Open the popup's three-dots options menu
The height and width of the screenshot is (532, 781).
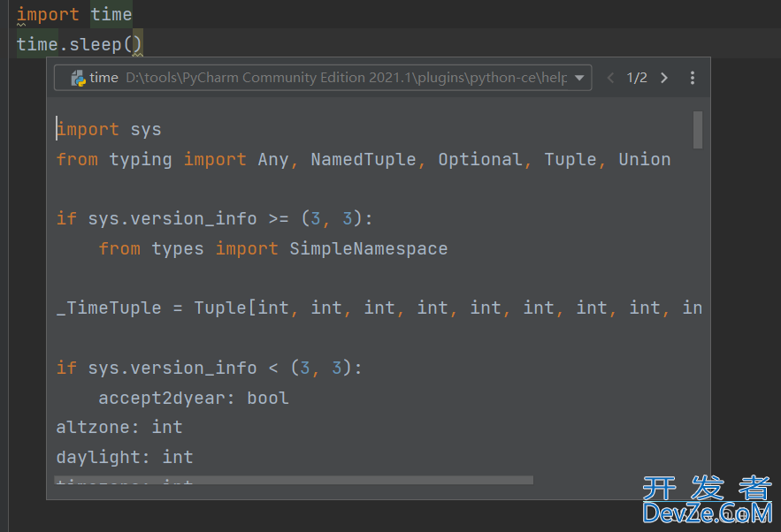pos(693,78)
